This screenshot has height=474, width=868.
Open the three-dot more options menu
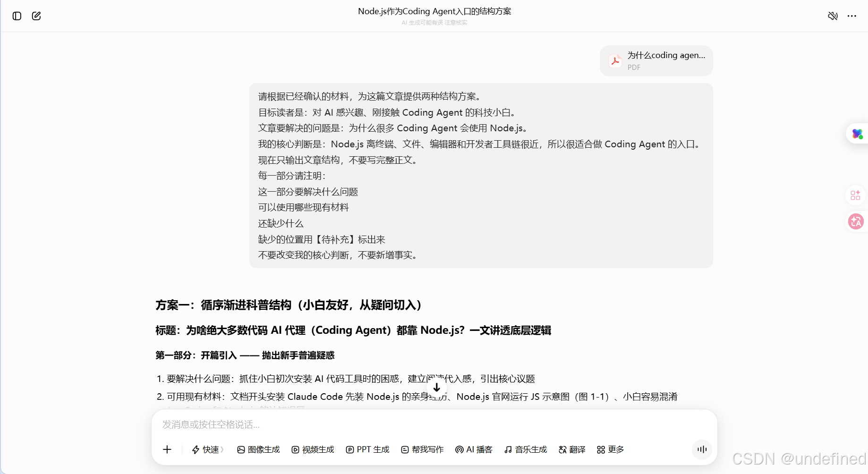pyautogui.click(x=851, y=16)
